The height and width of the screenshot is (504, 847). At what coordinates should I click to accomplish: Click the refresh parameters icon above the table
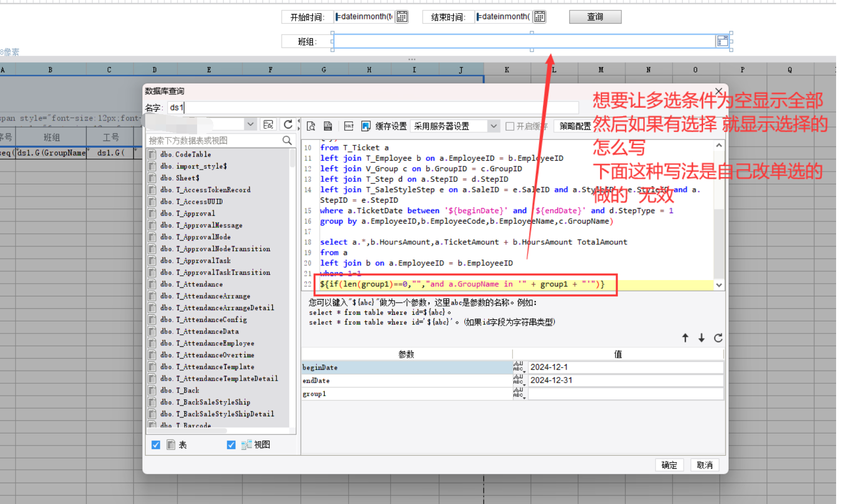(x=718, y=338)
